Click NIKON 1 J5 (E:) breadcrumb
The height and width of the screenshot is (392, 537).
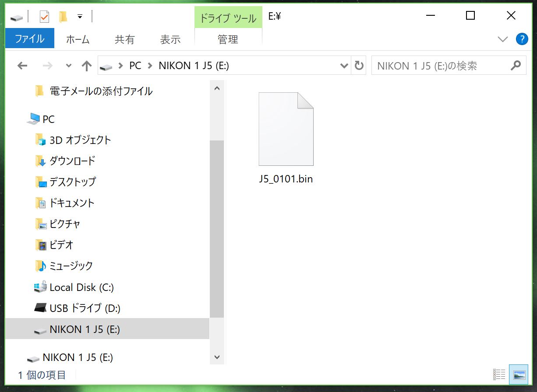[194, 66]
